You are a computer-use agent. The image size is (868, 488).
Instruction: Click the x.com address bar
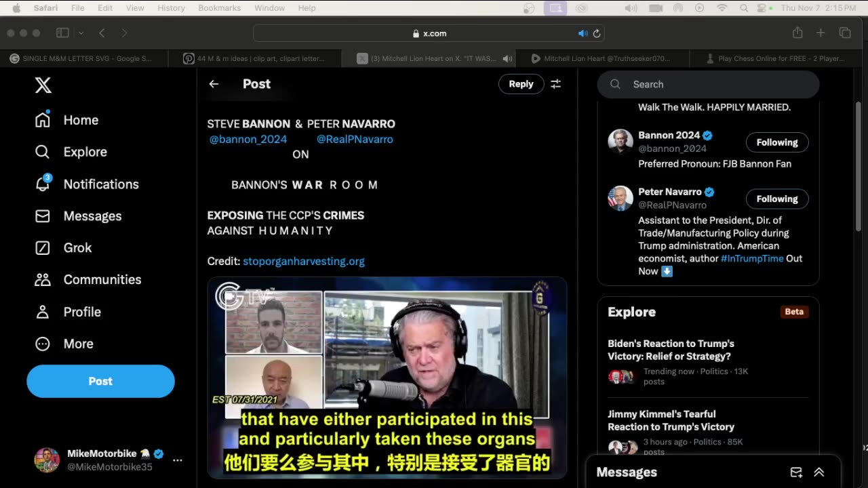(x=429, y=33)
